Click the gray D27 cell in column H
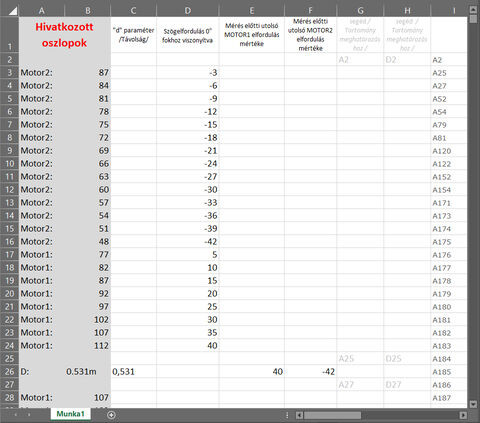 407,385
